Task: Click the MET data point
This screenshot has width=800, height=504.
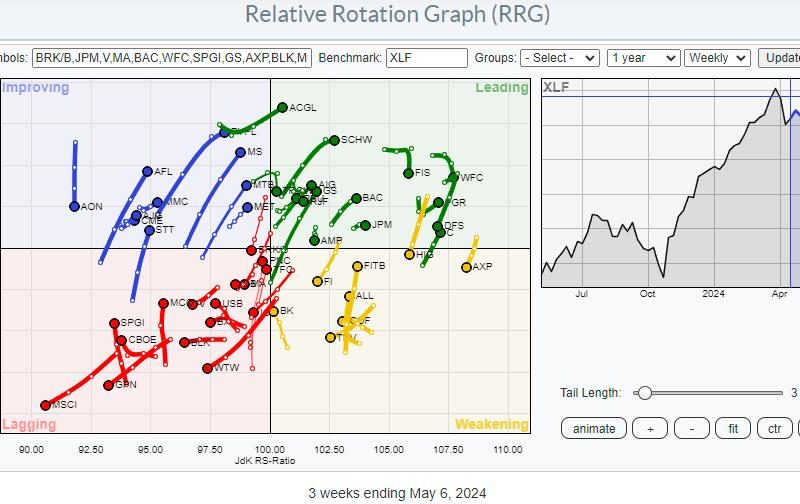Action: [x=247, y=207]
